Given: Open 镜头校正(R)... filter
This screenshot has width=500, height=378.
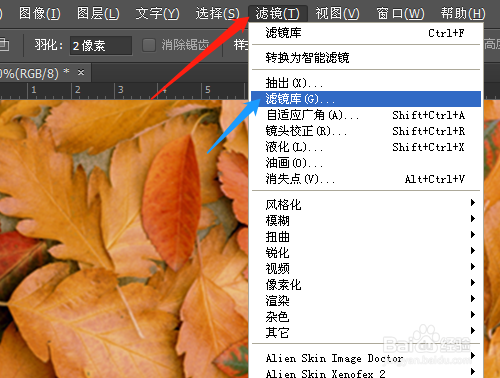Looking at the screenshot, I should point(366,131).
